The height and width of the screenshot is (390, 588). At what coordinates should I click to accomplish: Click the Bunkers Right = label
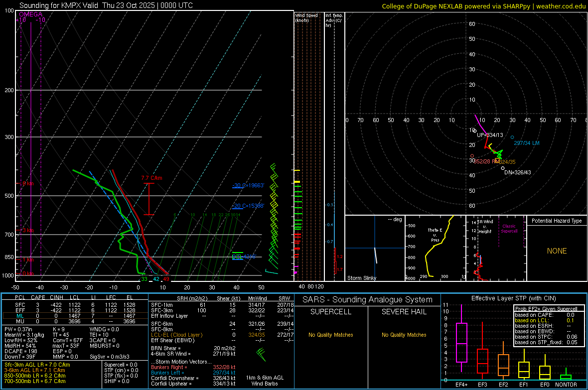169,367
